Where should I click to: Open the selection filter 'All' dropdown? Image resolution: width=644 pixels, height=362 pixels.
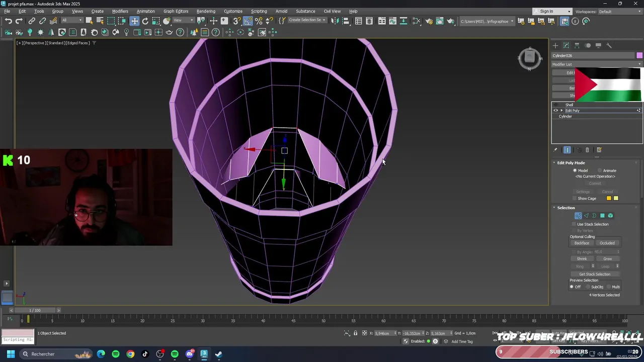pos(72,21)
